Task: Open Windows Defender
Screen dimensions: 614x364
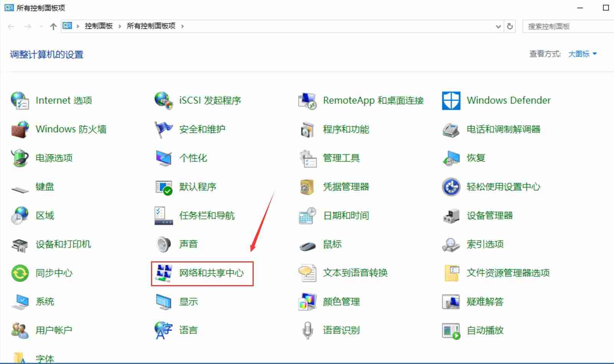Action: (x=508, y=100)
